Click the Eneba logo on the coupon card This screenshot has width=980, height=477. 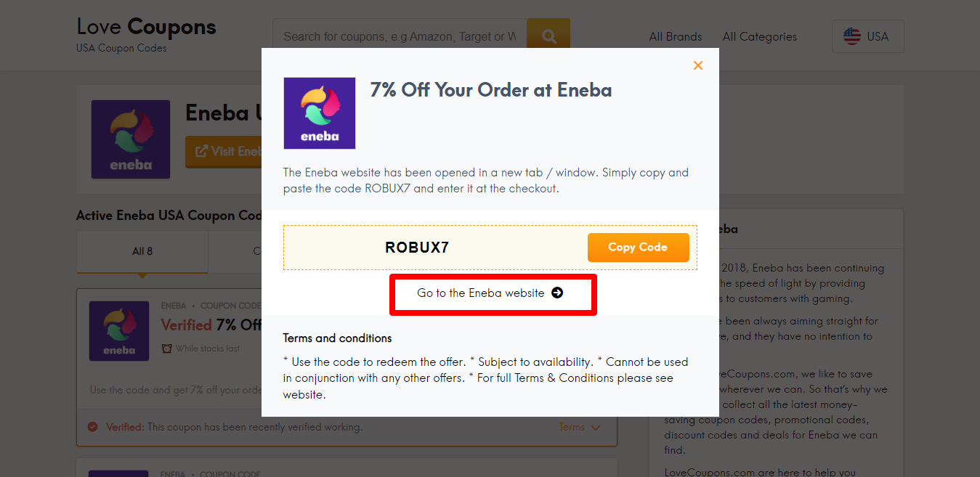[x=118, y=330]
